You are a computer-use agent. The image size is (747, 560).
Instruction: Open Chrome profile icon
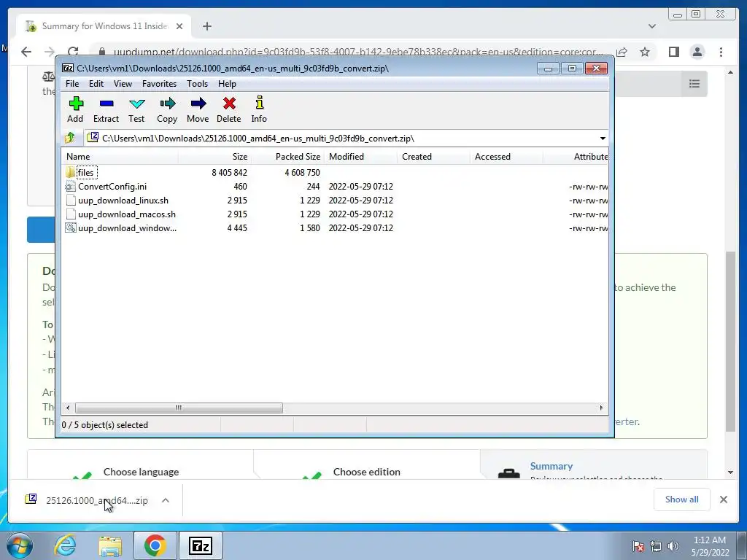pos(697,52)
